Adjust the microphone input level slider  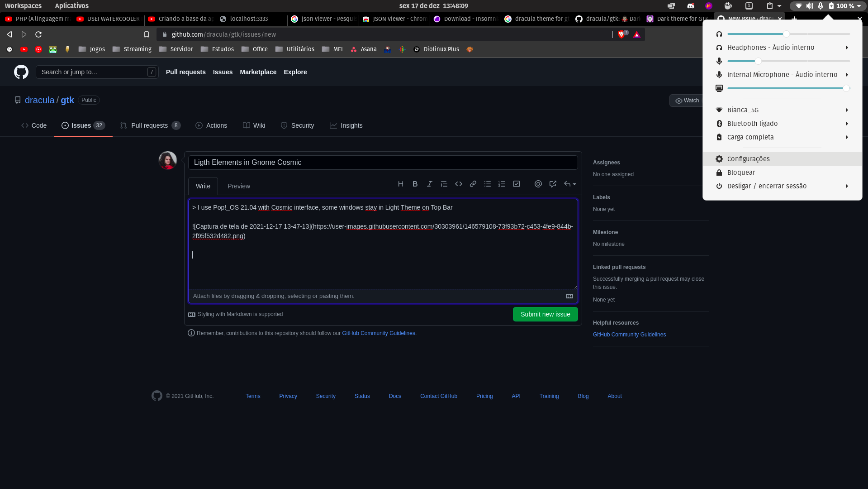coord(788,61)
